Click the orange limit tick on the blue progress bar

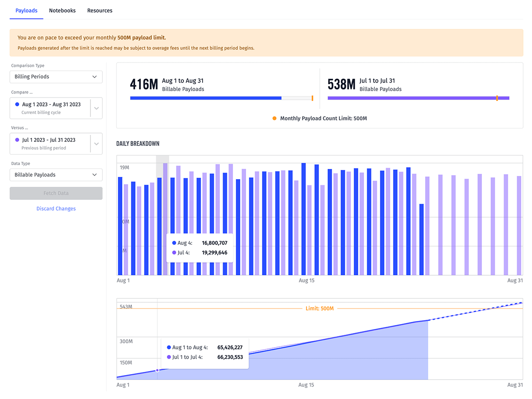pos(313,98)
